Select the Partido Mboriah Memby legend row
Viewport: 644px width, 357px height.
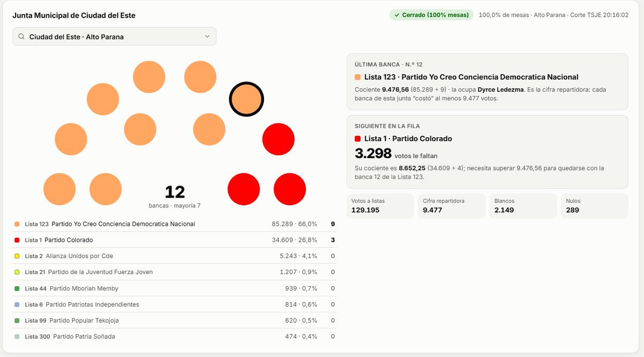[x=174, y=288]
